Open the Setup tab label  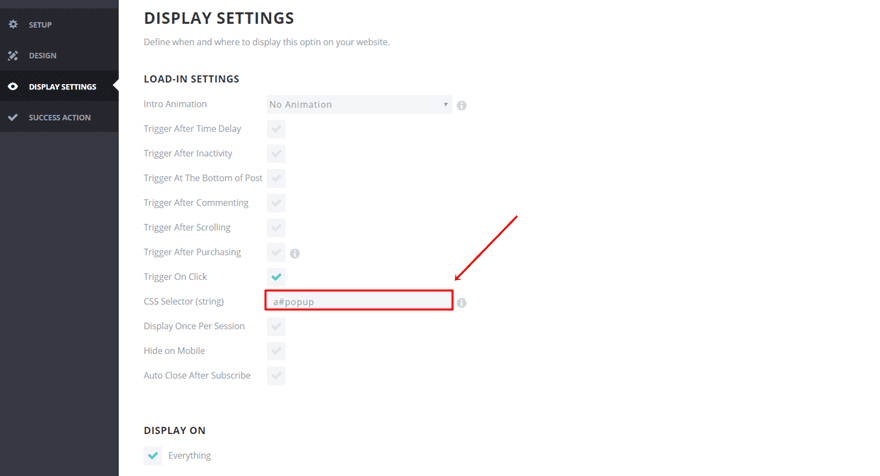(40, 24)
